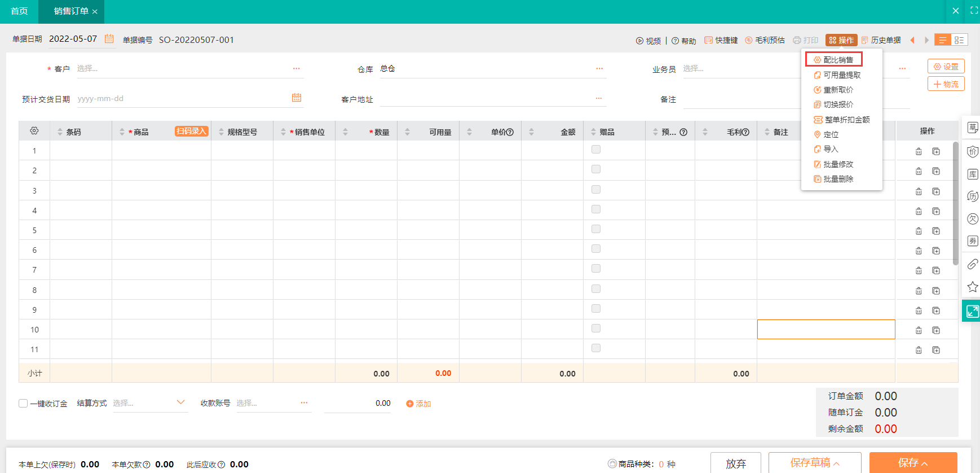Switch to the 首页 tab
Viewport: 980px width, 473px height.
pyautogui.click(x=19, y=11)
